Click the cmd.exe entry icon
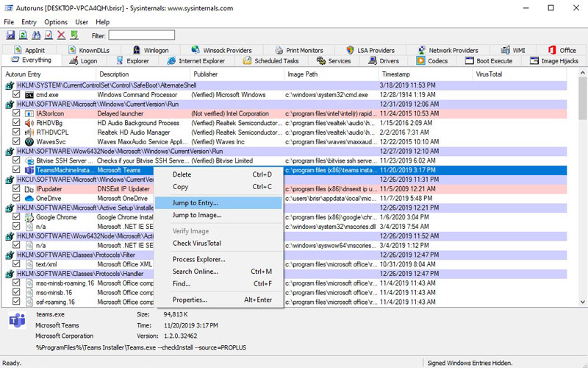Viewport: 588px width, 368px height. 29,95
